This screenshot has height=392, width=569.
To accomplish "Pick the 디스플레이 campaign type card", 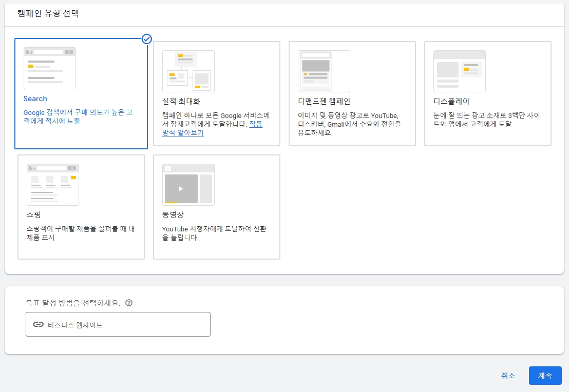I will click(488, 93).
